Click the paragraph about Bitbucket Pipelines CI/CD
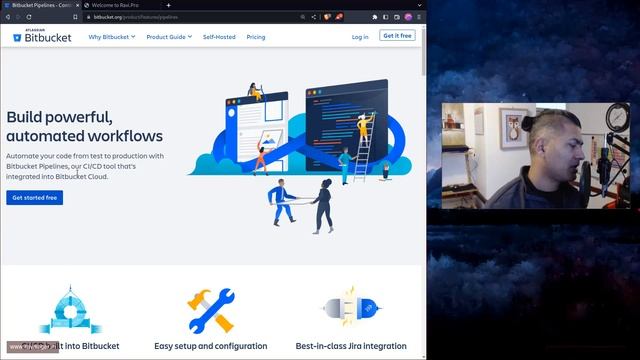Viewport: 640px width, 360px height. (85, 166)
